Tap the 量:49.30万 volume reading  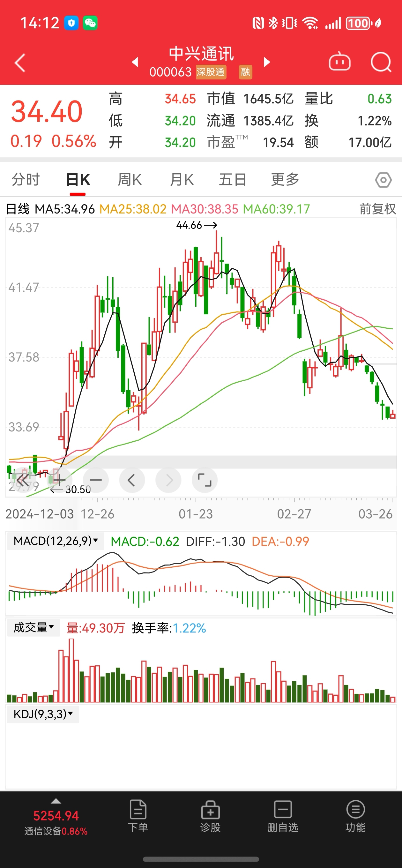pyautogui.click(x=96, y=628)
